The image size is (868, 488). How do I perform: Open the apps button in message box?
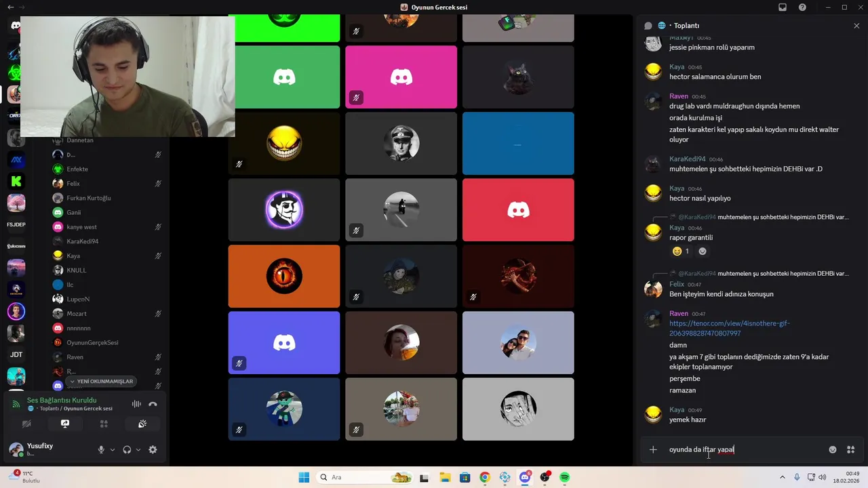[x=850, y=449]
